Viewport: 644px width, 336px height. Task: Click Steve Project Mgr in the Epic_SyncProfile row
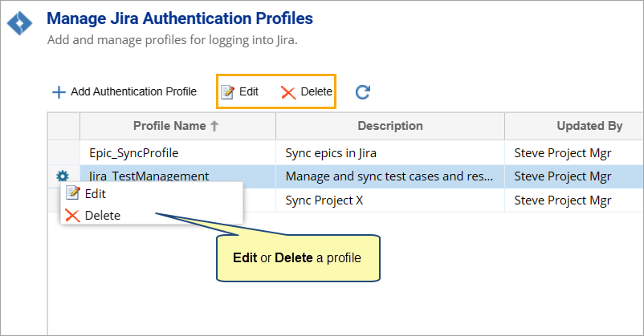[563, 153]
